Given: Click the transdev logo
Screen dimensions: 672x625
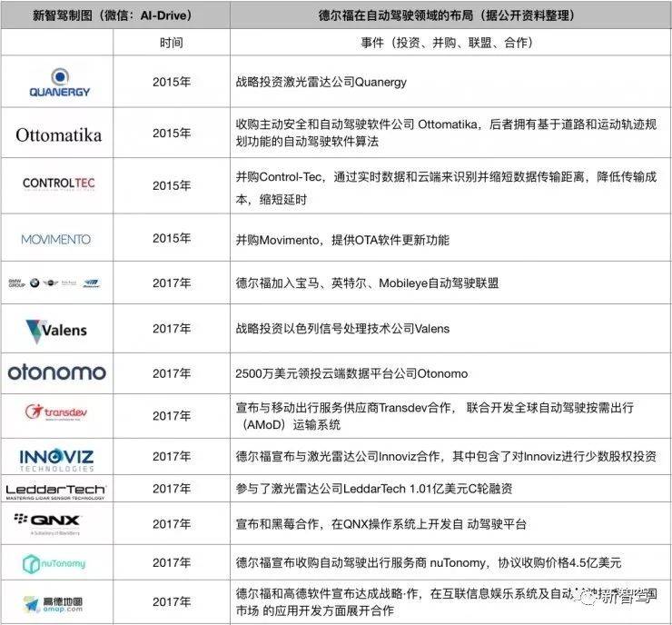Looking at the screenshot, I should [56, 412].
